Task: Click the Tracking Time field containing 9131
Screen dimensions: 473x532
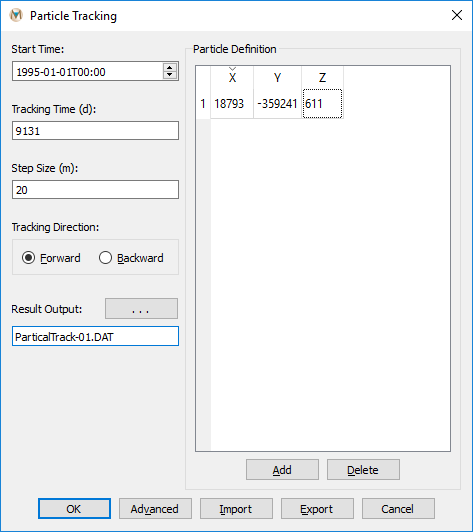Action: coord(95,131)
